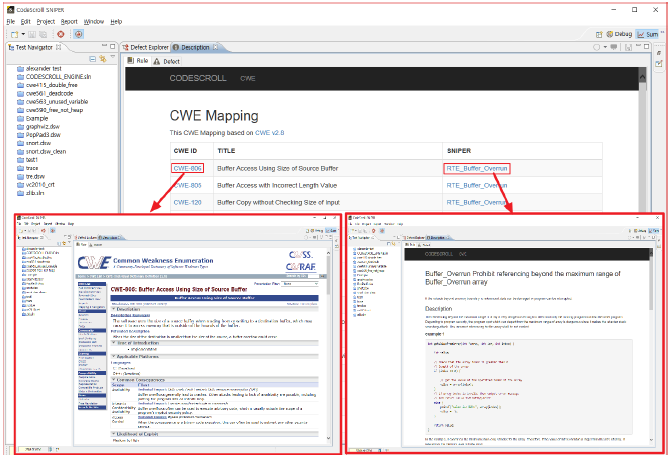The height and width of the screenshot is (455, 670).
Task: Click the folder icon beside trace
Action: [20, 168]
